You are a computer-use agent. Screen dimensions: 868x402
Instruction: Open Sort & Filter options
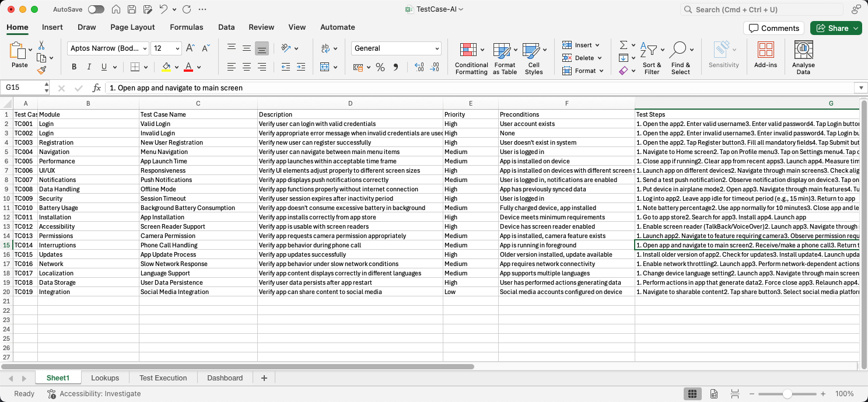coord(652,58)
